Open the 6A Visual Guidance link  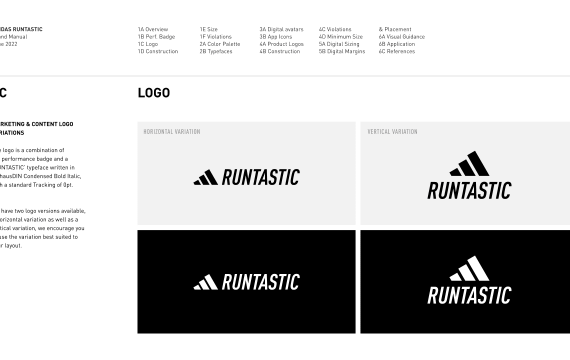pyautogui.click(x=402, y=37)
